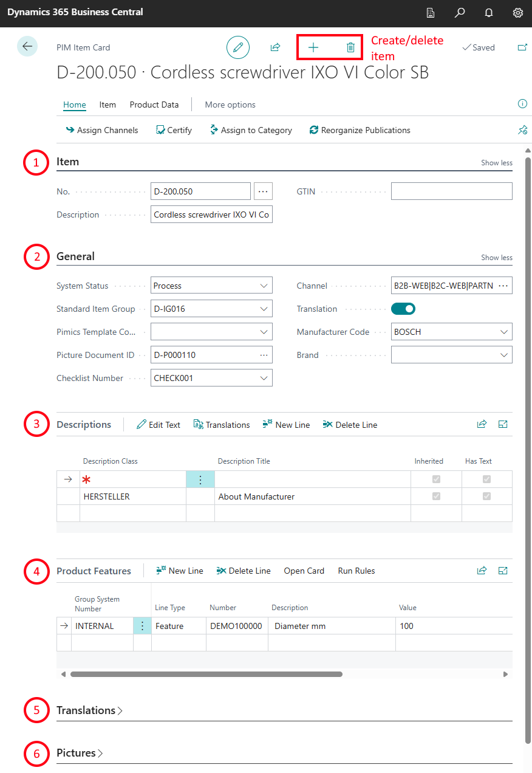
Task: Click Reorganize Publications action
Action: pos(360,130)
